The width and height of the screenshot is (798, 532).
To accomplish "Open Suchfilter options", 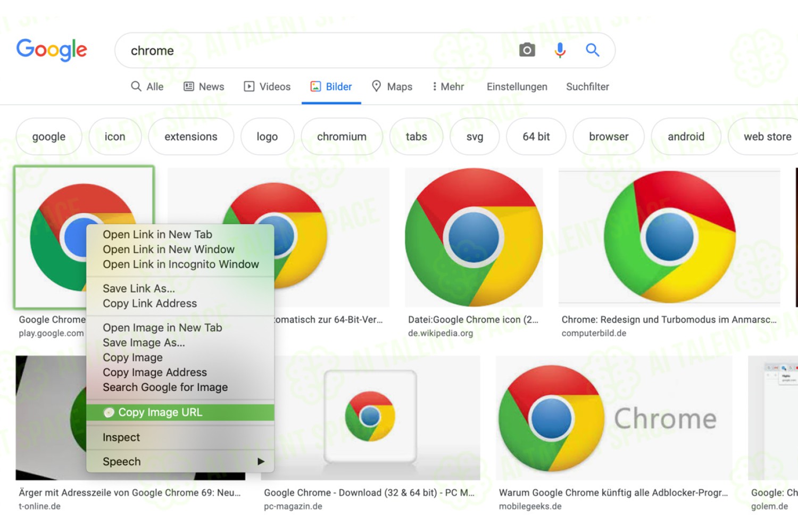I will 587,86.
